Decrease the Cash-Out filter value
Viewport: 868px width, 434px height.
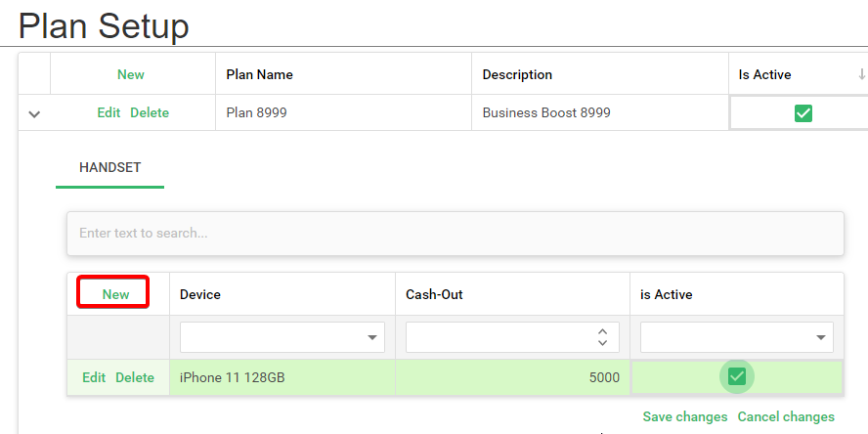[602, 344]
